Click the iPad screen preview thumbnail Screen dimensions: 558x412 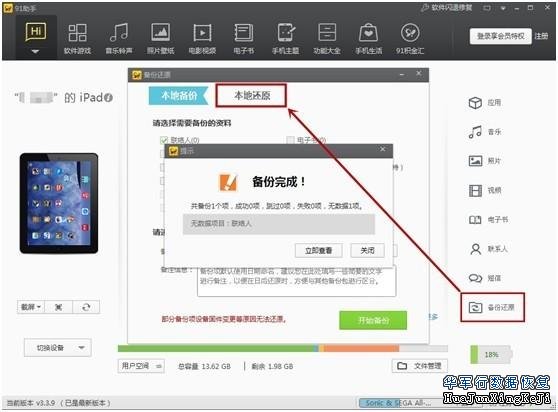click(59, 203)
